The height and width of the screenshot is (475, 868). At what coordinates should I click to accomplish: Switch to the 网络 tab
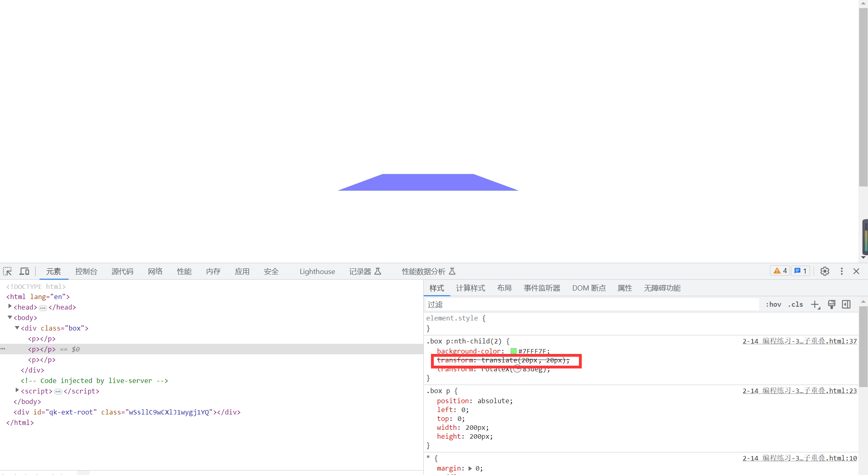tap(155, 271)
